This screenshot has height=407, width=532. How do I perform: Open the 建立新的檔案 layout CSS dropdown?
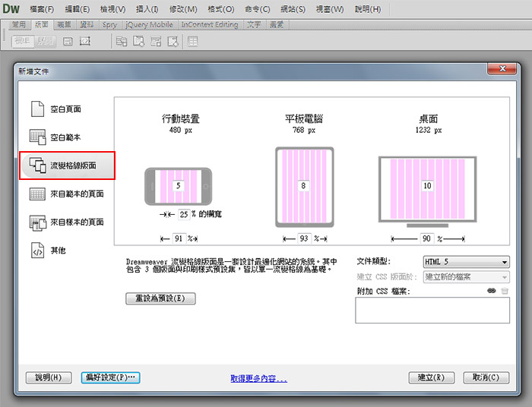[466, 277]
